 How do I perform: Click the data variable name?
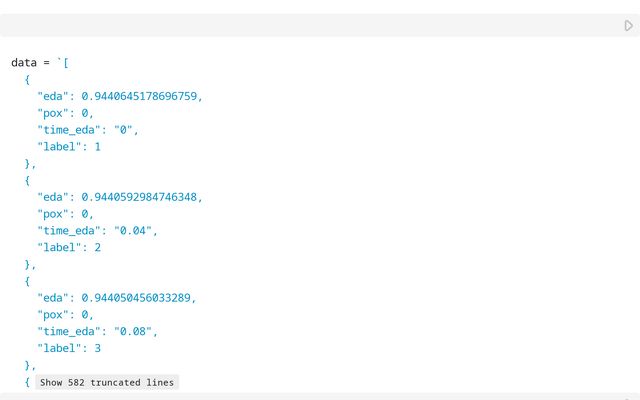(x=24, y=63)
